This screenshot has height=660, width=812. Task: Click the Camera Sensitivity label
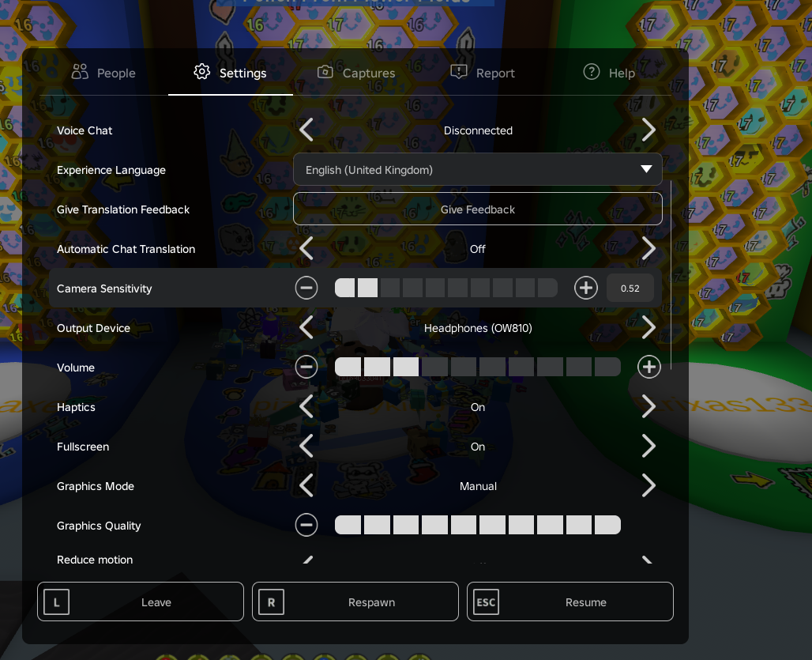pos(104,289)
